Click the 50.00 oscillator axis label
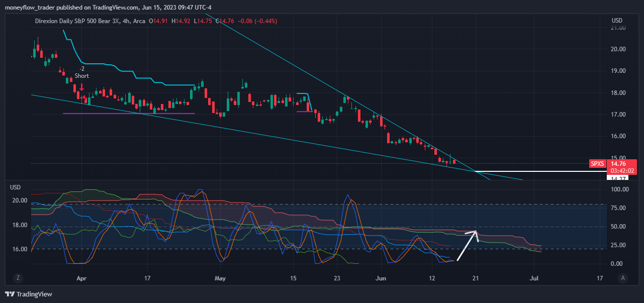 pyautogui.click(x=618, y=227)
